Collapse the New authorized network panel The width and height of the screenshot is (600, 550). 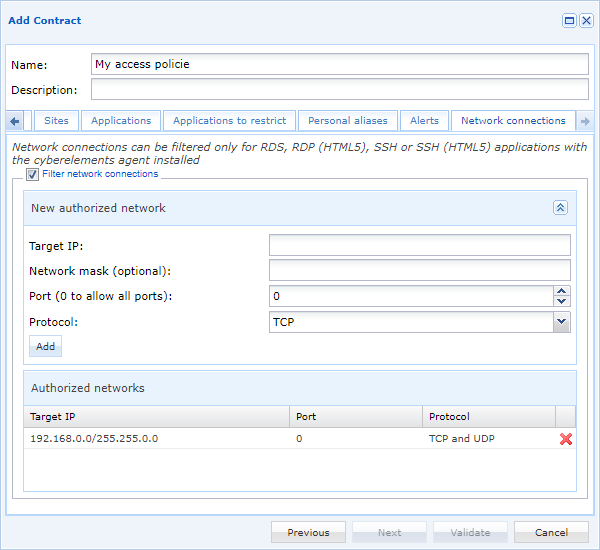pos(560,208)
